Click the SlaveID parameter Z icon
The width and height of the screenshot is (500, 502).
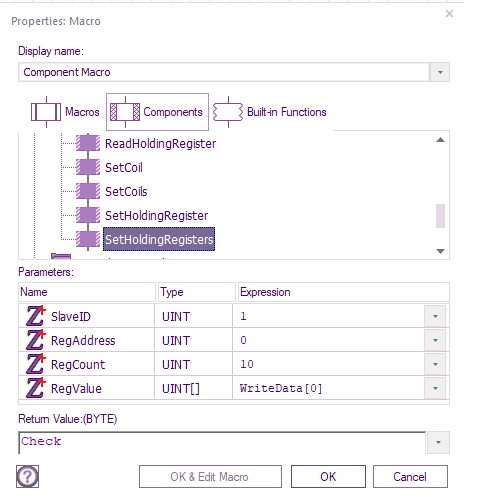point(35,316)
